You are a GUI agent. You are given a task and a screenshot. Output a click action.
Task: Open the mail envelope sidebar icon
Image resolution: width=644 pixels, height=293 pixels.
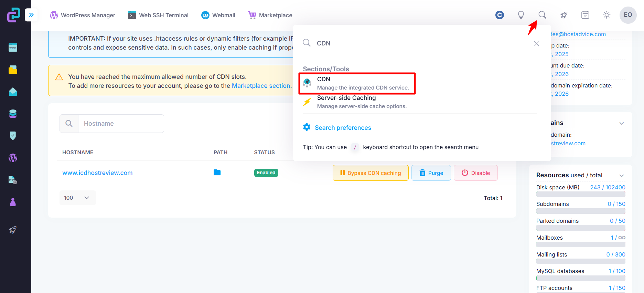tap(13, 92)
